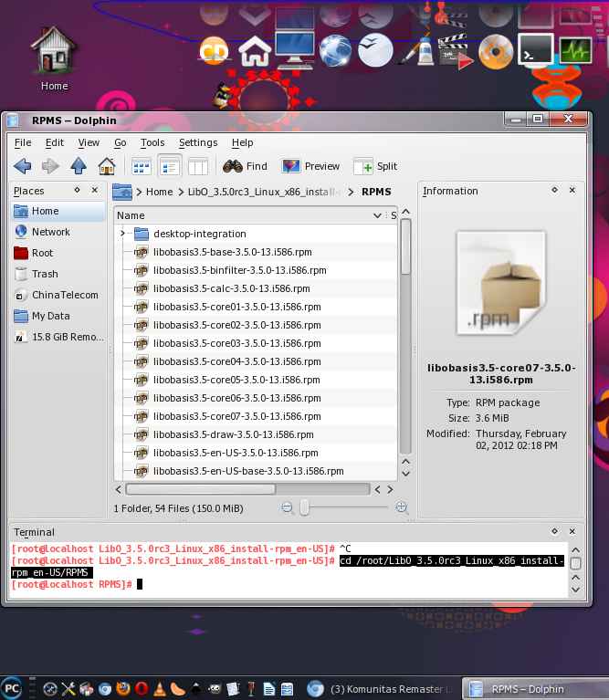
Task: Open the Root folder in Places
Action: (58, 253)
